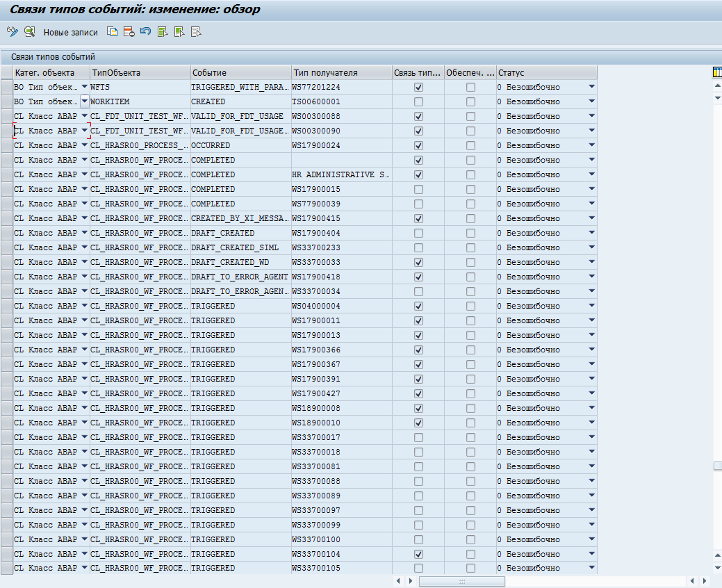Click receiver type cell 'WS77201224'
The width and height of the screenshot is (722, 588).
[342, 87]
